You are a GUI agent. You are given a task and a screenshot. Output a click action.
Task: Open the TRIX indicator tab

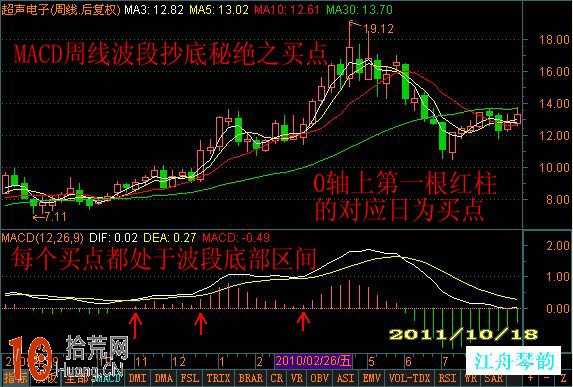[219, 378]
